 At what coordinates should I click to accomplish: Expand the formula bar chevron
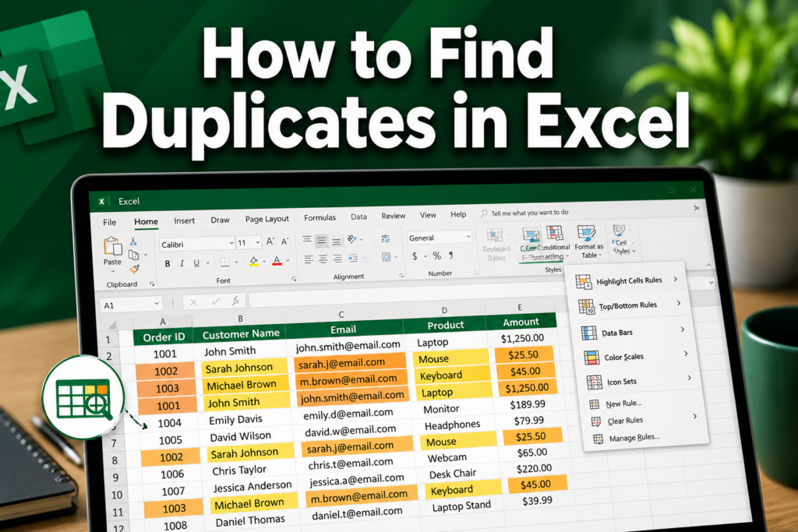tap(711, 282)
